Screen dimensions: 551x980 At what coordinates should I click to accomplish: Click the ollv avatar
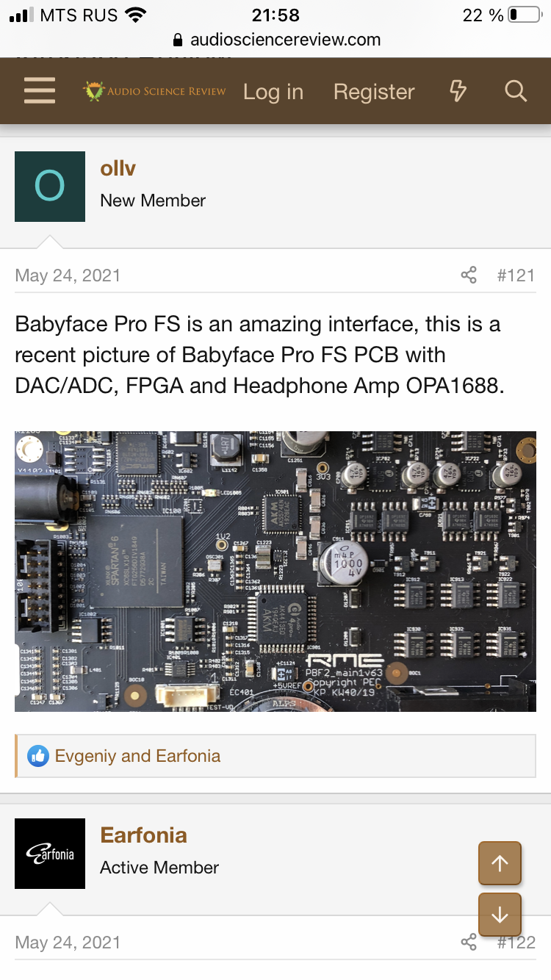[50, 187]
